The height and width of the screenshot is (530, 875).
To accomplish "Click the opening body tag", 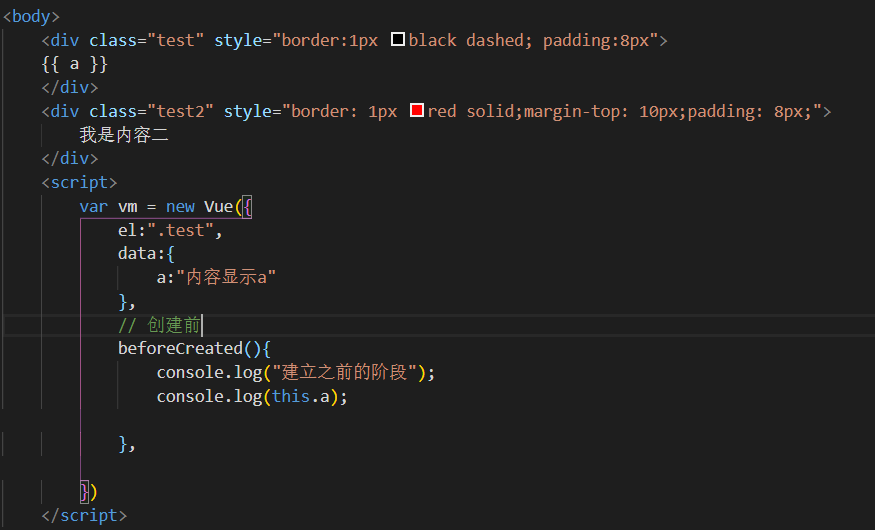I will 31,16.
